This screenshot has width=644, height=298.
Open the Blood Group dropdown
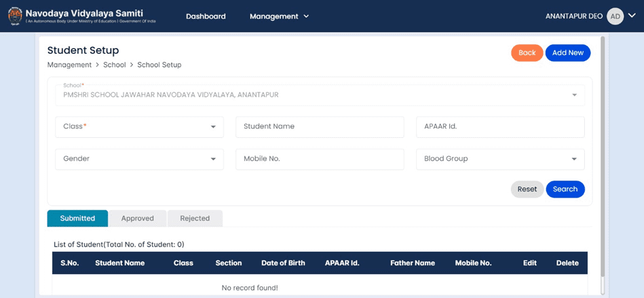[500, 159]
